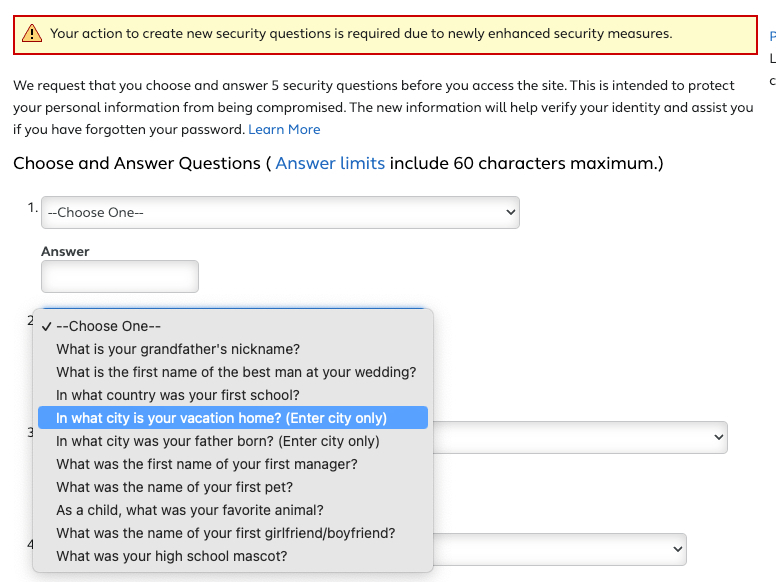Select the best man at wedding question
This screenshot has width=776, height=582.
click(236, 372)
